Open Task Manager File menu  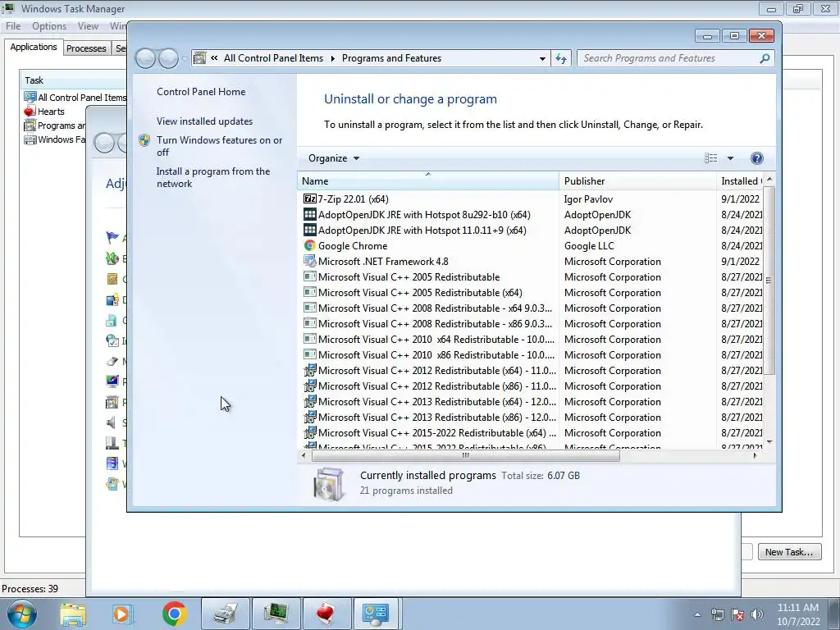pyautogui.click(x=13, y=26)
